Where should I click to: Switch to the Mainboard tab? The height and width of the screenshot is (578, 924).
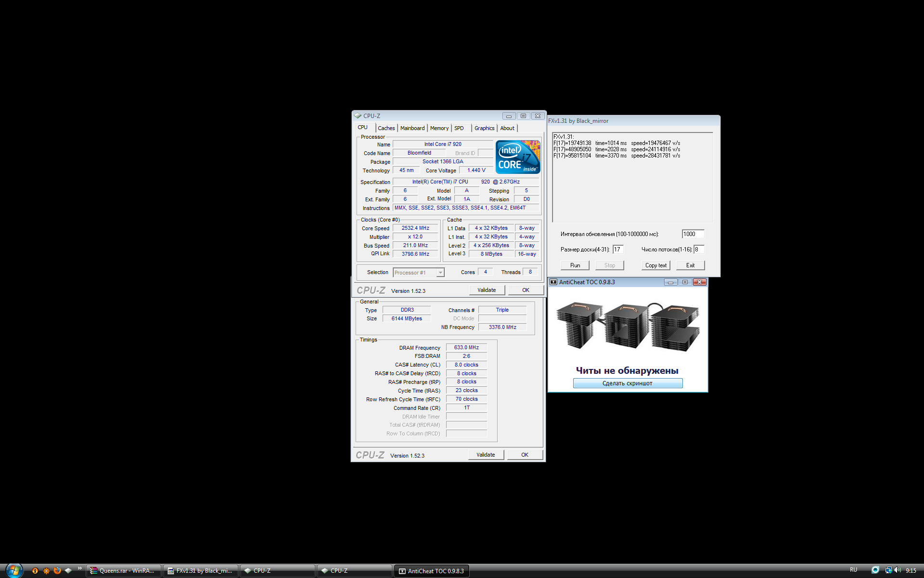click(x=412, y=128)
